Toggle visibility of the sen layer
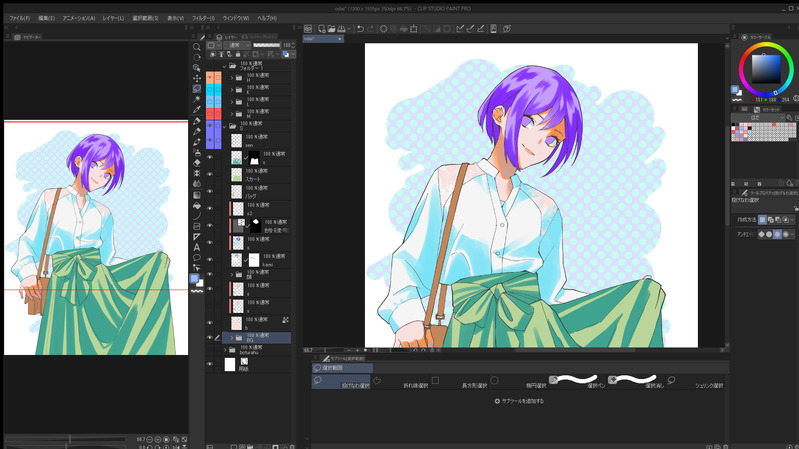The image size is (799, 449). (x=210, y=141)
